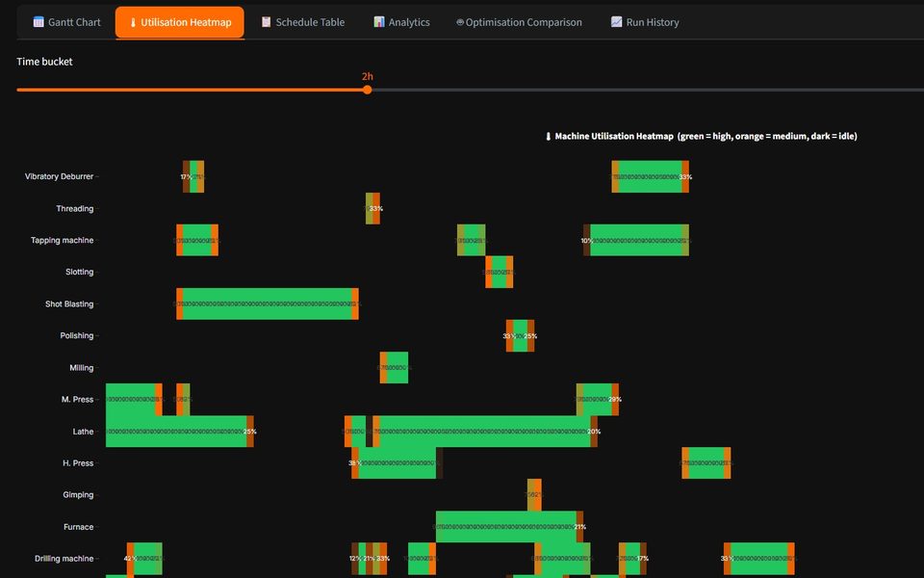Click the Tapping machine row label

(62, 240)
